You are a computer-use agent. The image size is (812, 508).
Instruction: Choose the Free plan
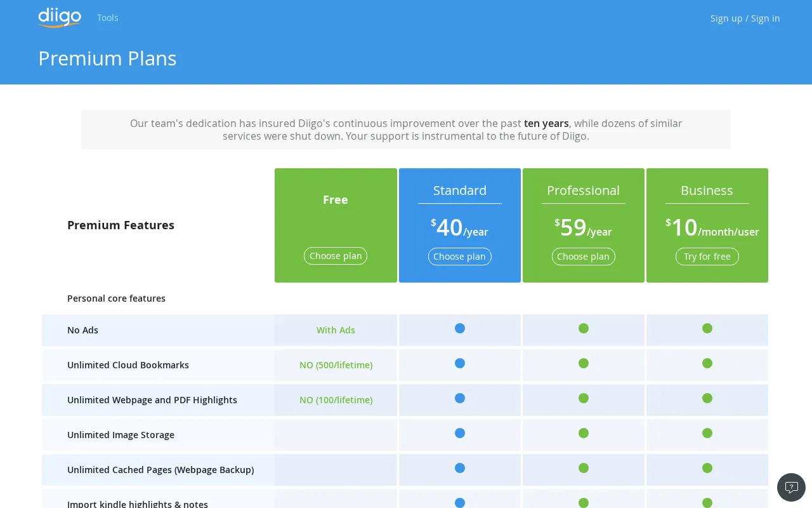point(336,256)
